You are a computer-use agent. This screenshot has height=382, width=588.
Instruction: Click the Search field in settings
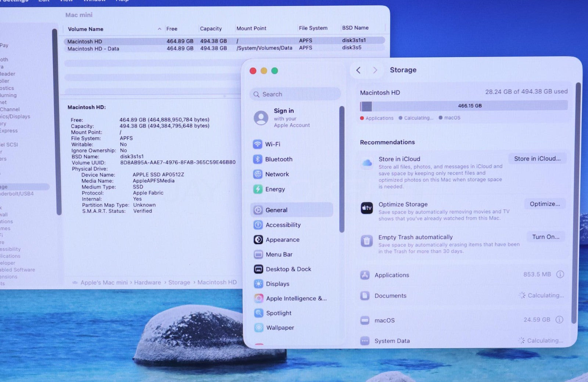pos(295,94)
